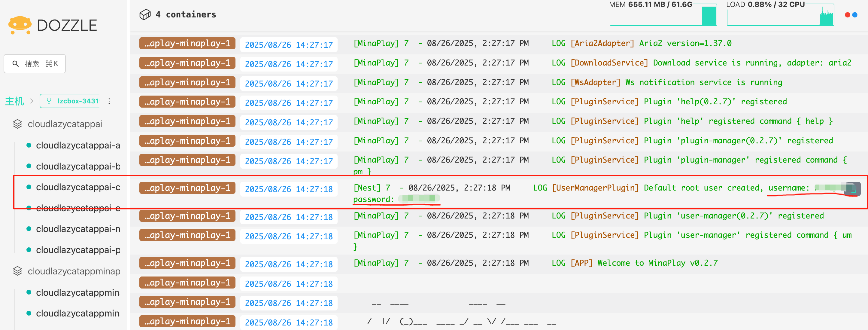868x330 pixels.
Task: Click the blue status dot
Action: (855, 15)
